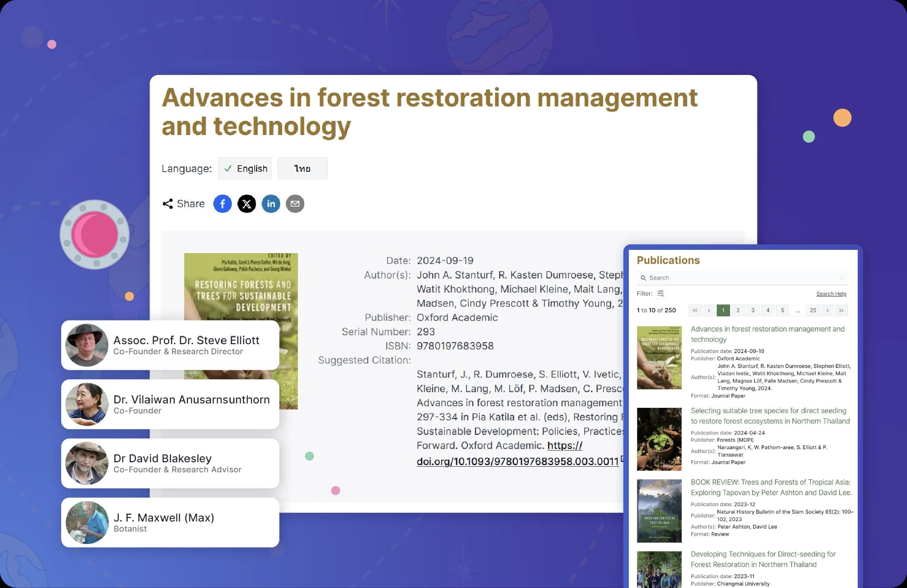Share via the LinkedIn icon

pos(271,204)
